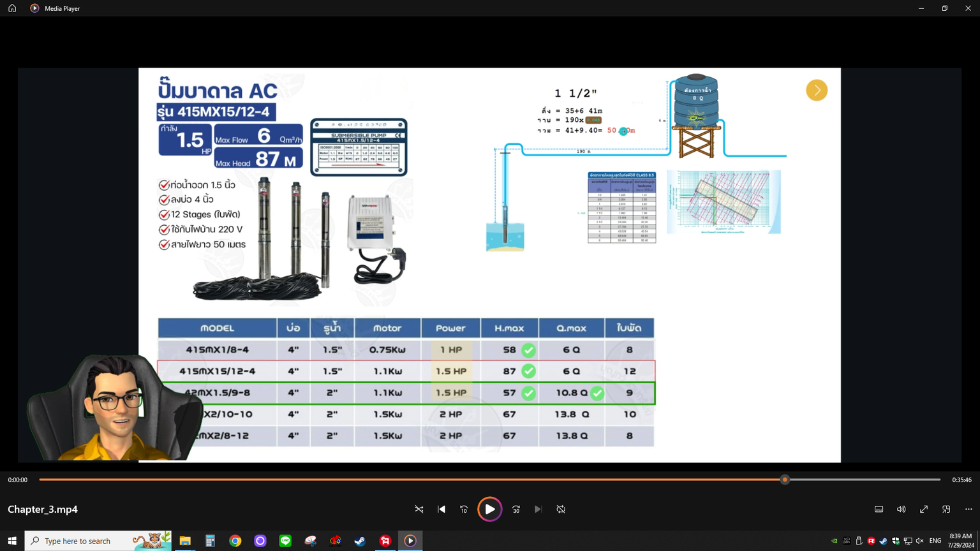Click the seek bar position handle
Viewport: 980px width, 551px height.
pyautogui.click(x=785, y=480)
